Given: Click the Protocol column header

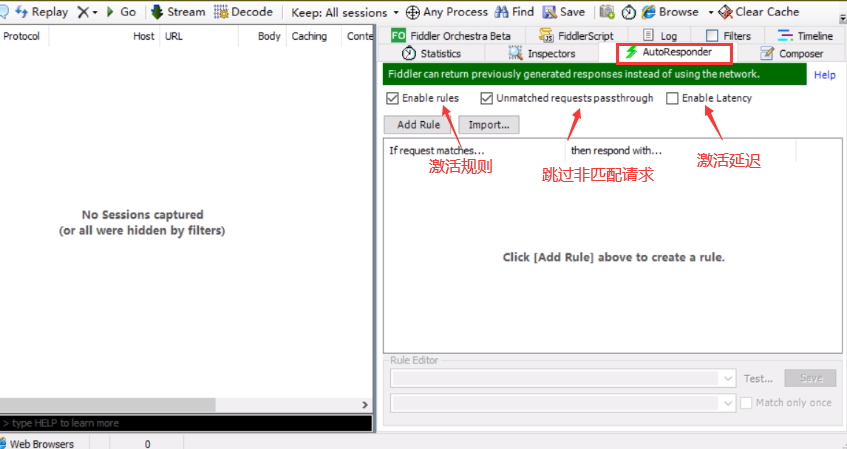Looking at the screenshot, I should pyautogui.click(x=22, y=36).
